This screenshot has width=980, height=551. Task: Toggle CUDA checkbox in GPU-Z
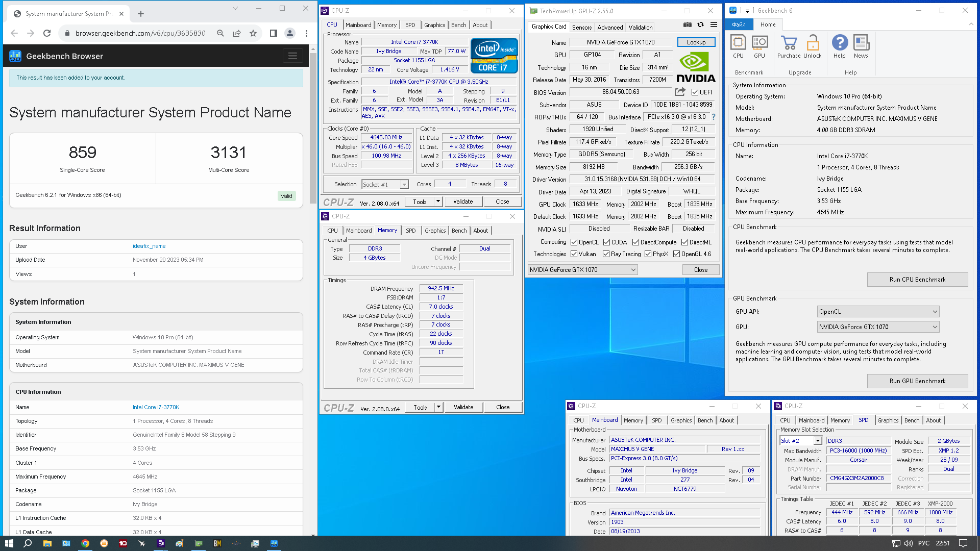click(606, 242)
